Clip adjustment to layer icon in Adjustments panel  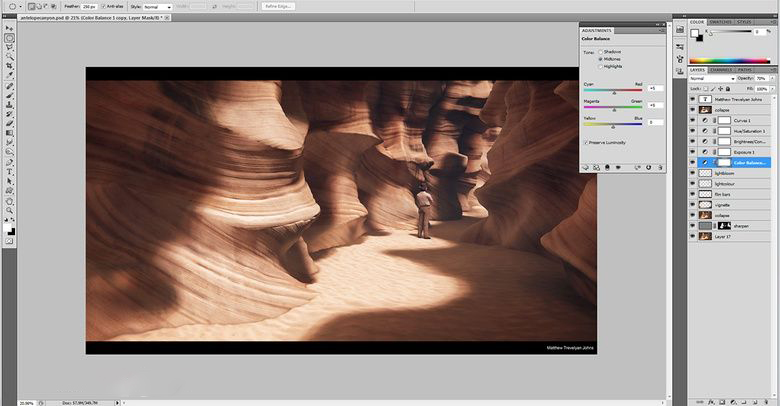coord(607,168)
